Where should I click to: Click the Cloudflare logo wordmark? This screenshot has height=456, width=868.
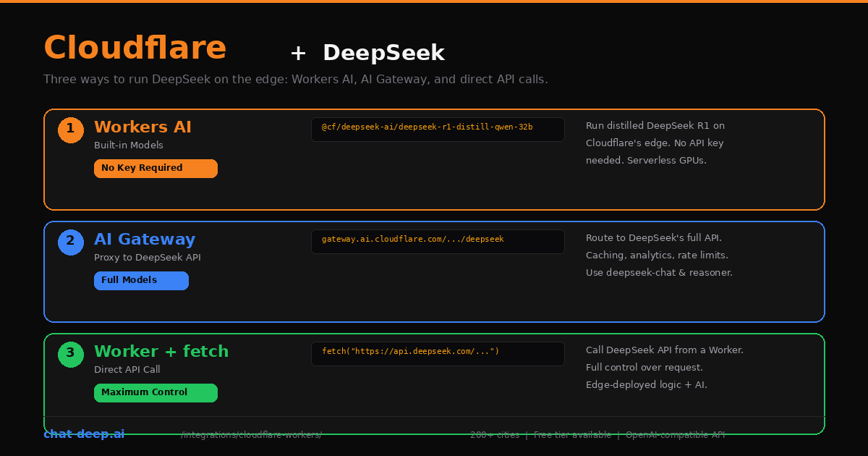[135, 48]
